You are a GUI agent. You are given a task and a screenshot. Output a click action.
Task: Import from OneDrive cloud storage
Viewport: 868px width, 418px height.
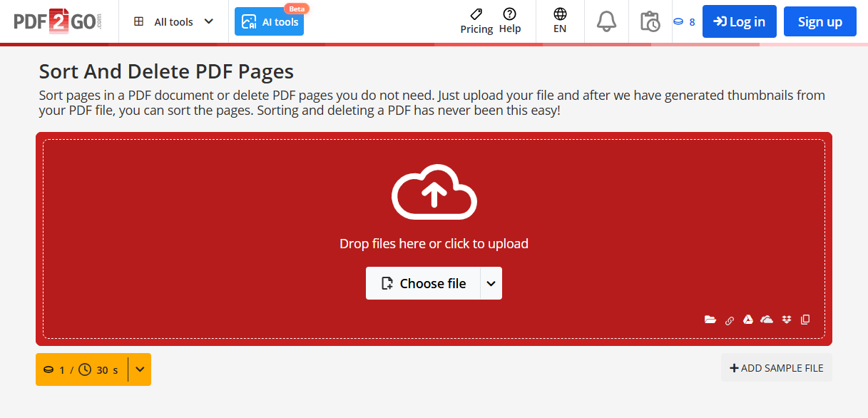(767, 320)
